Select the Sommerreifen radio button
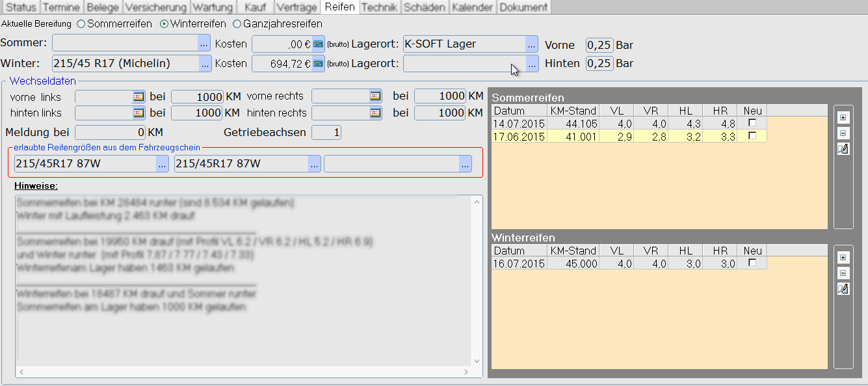This screenshot has width=868, height=386. click(x=81, y=24)
